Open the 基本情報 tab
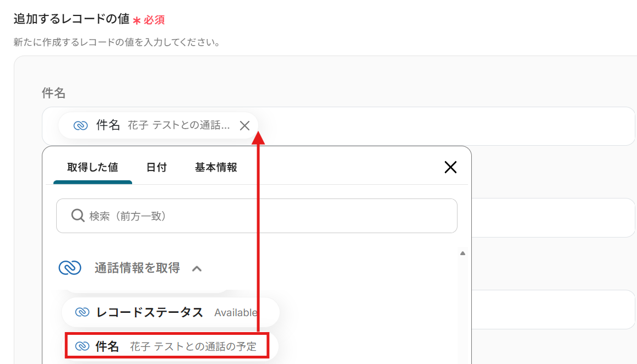 pos(216,167)
